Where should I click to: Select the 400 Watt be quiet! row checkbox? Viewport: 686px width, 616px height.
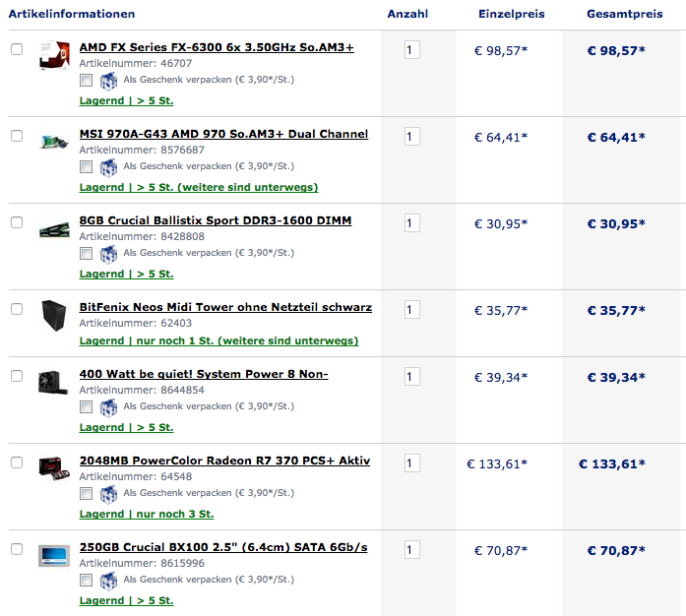coord(17,376)
